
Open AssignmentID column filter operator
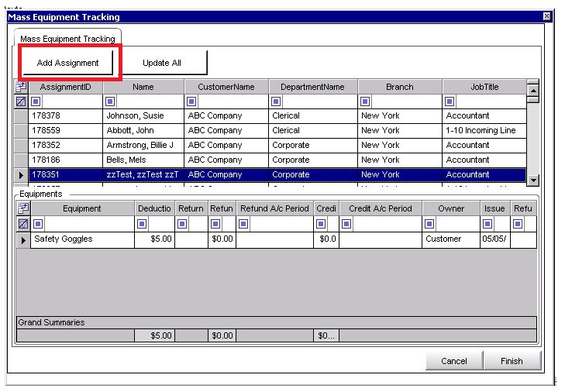click(x=36, y=101)
